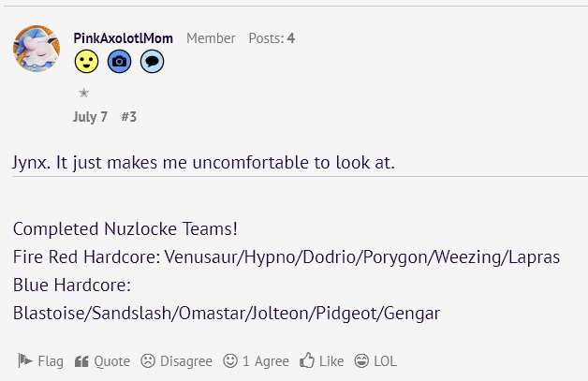Click PinkAxolotlMom's avatar image
The width and height of the screenshot is (588, 381).
(x=37, y=49)
